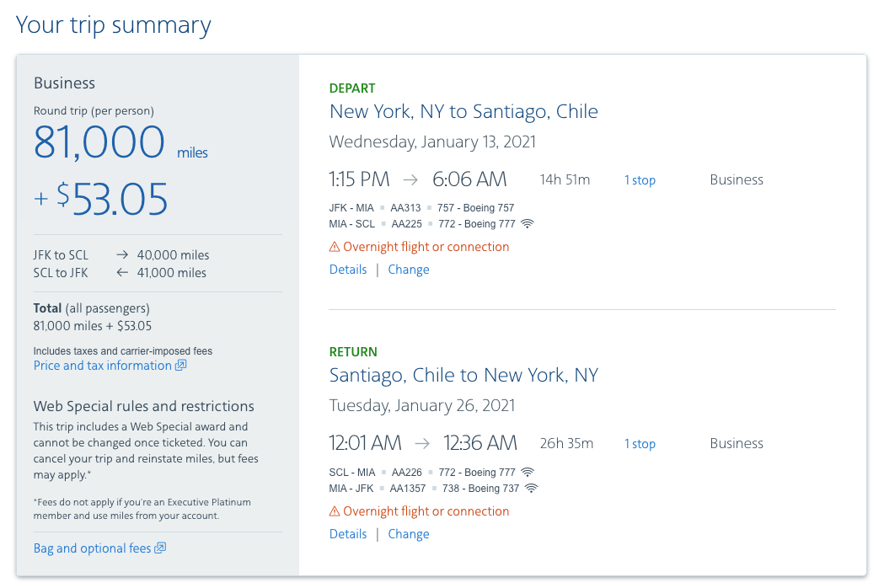Click external-link icon beside Bag and optional fees
The height and width of the screenshot is (588, 884).
(160, 548)
